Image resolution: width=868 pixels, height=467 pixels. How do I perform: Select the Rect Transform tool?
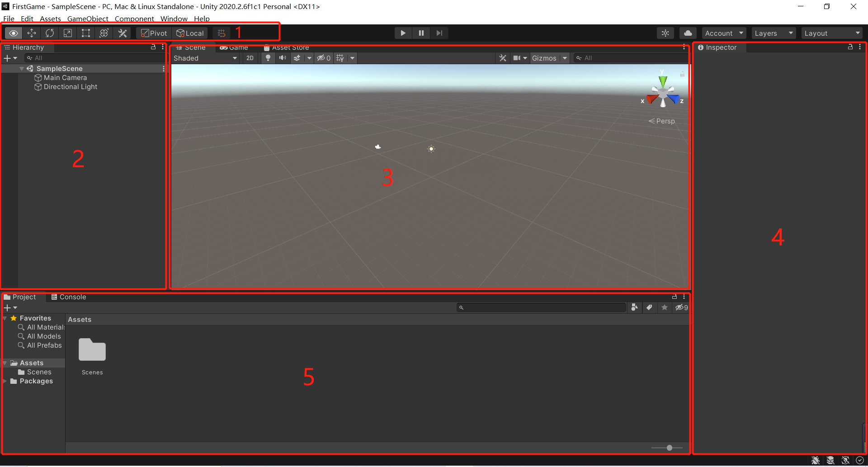point(85,33)
